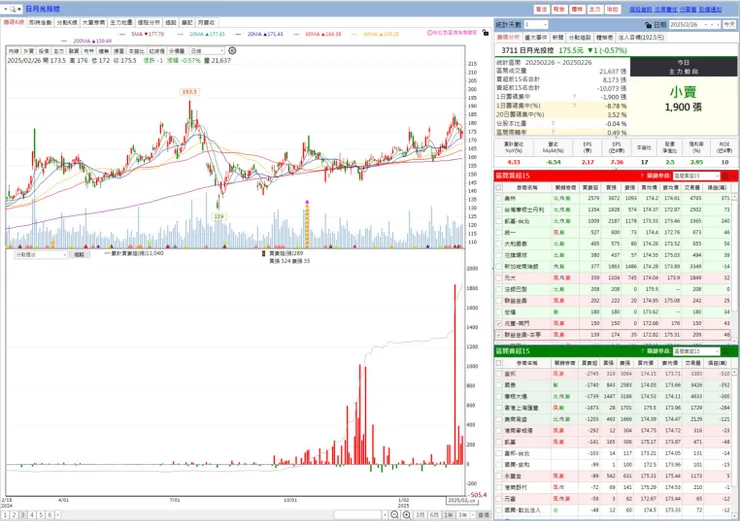Viewport: 740px width, 521px height.
Task: Click the icon at right of red header
Action: click(x=726, y=176)
